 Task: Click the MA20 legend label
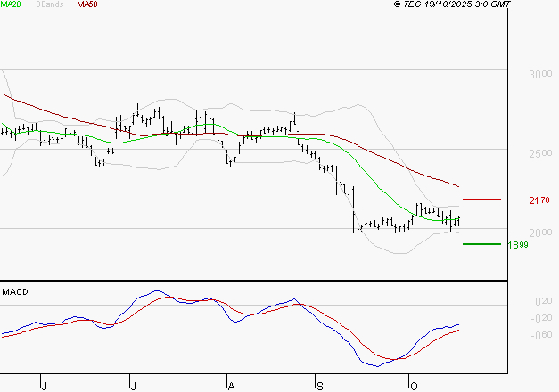(11, 4)
